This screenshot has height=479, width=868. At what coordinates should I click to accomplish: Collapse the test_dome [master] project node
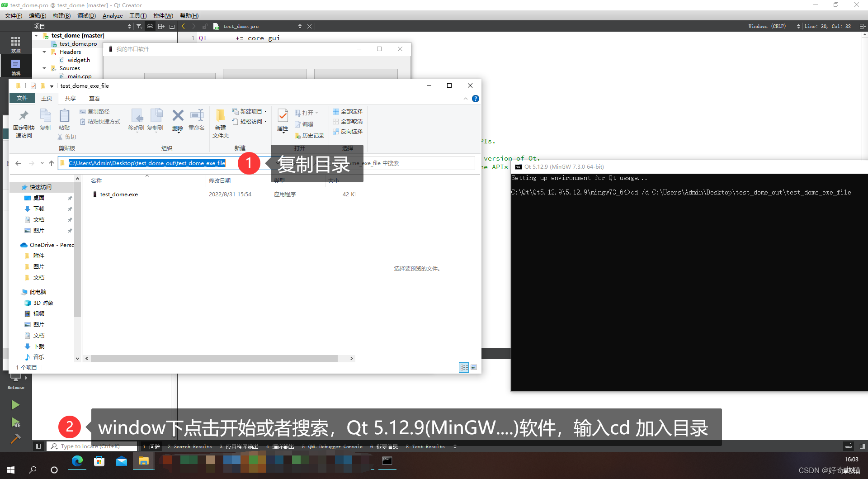point(37,35)
